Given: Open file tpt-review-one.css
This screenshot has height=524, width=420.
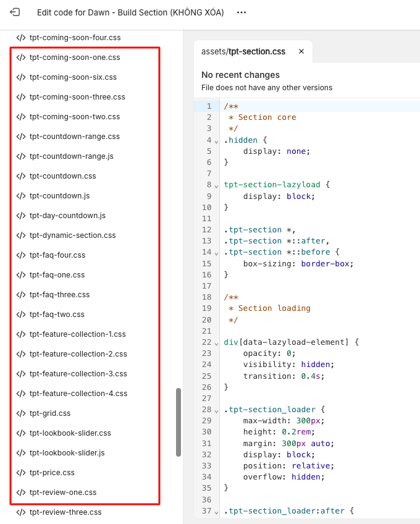Looking at the screenshot, I should [63, 492].
